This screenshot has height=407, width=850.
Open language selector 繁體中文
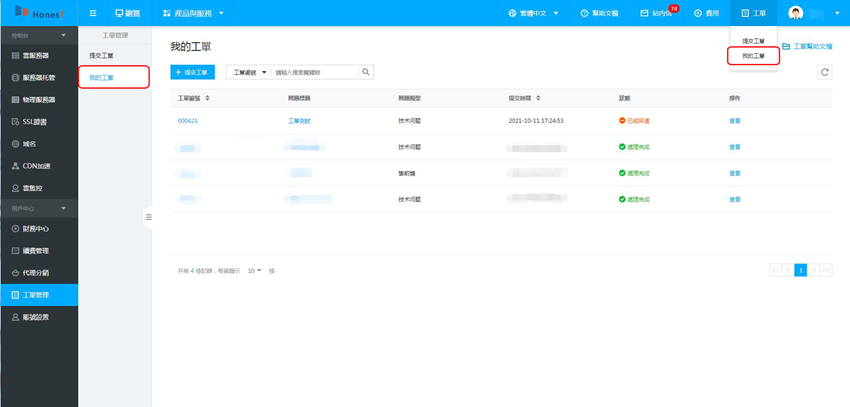pos(533,13)
